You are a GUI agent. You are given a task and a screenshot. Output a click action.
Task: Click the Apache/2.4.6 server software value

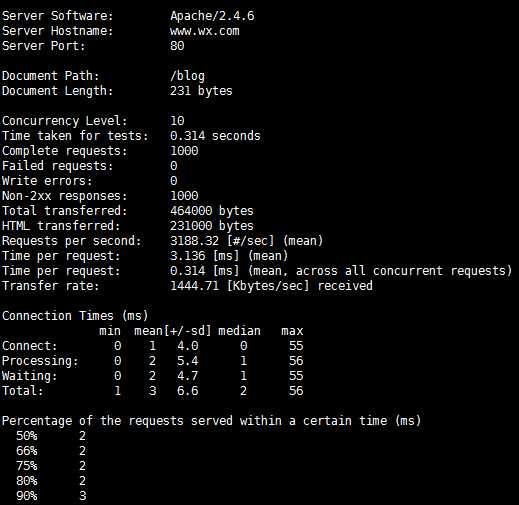point(212,16)
